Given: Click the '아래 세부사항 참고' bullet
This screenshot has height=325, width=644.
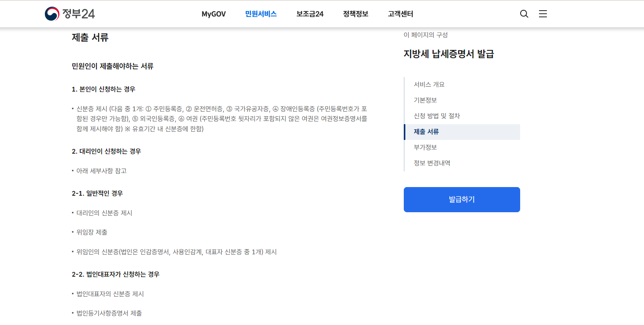Looking at the screenshot, I should pyautogui.click(x=101, y=171).
